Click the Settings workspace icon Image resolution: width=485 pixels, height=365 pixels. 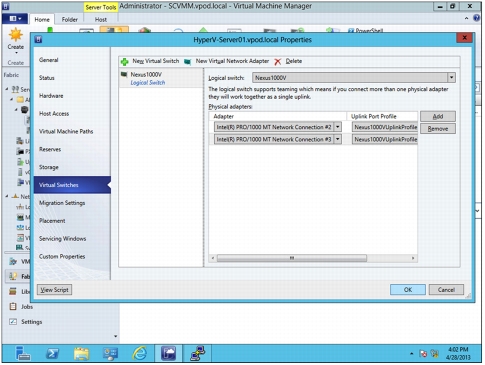click(13, 322)
